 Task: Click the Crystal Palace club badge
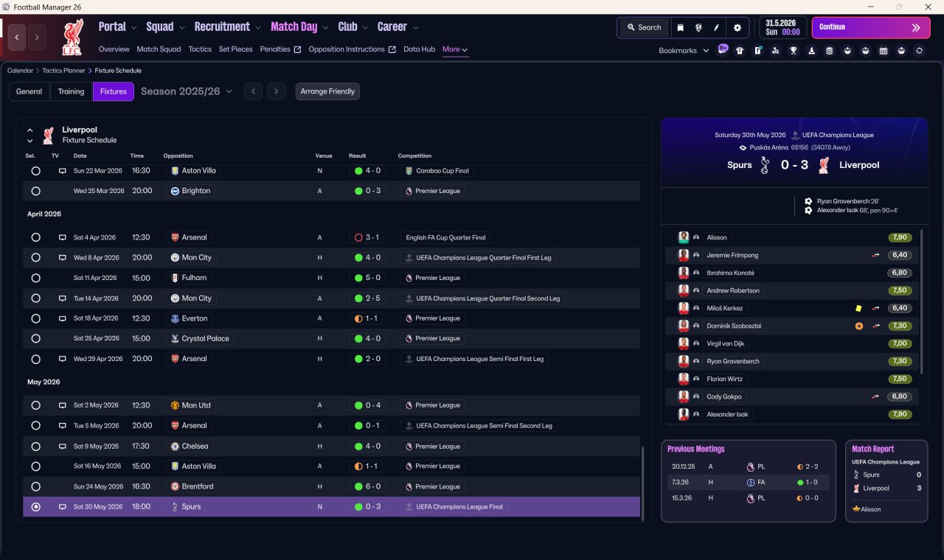coord(175,339)
